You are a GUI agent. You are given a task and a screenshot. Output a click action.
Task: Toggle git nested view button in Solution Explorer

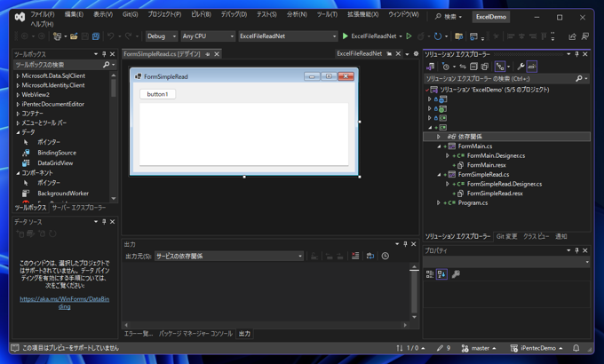[x=499, y=67]
